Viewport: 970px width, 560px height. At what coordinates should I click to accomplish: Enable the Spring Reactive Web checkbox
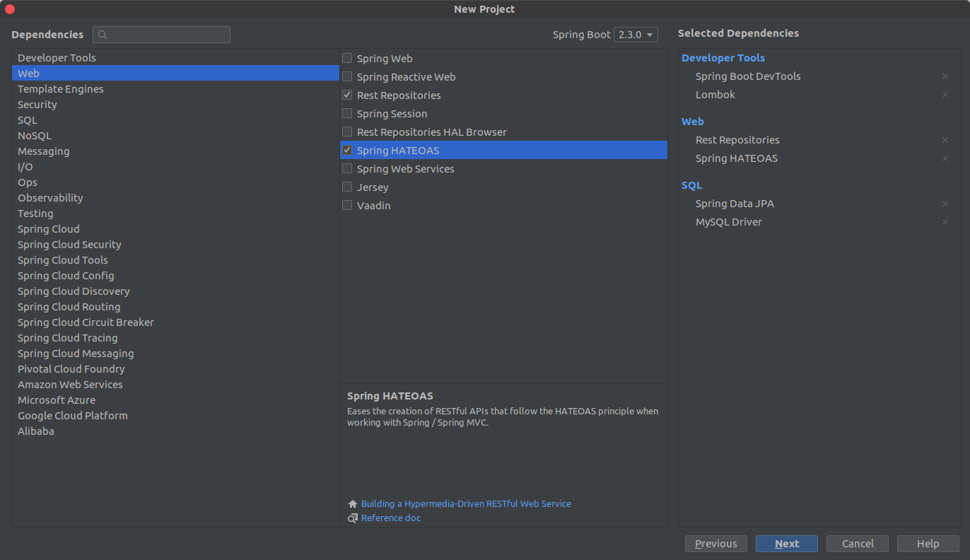pyautogui.click(x=347, y=77)
